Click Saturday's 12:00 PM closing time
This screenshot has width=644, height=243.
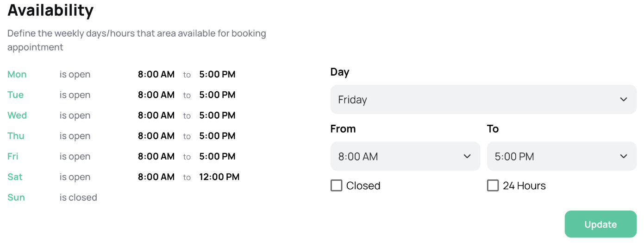click(x=219, y=177)
